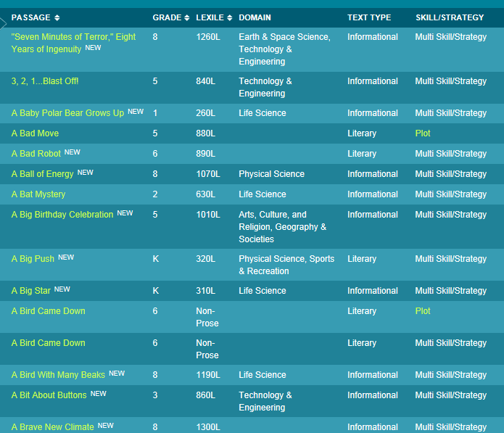Click Literary text type in A Bad Robot row
The width and height of the screenshot is (504, 433).
tap(362, 154)
